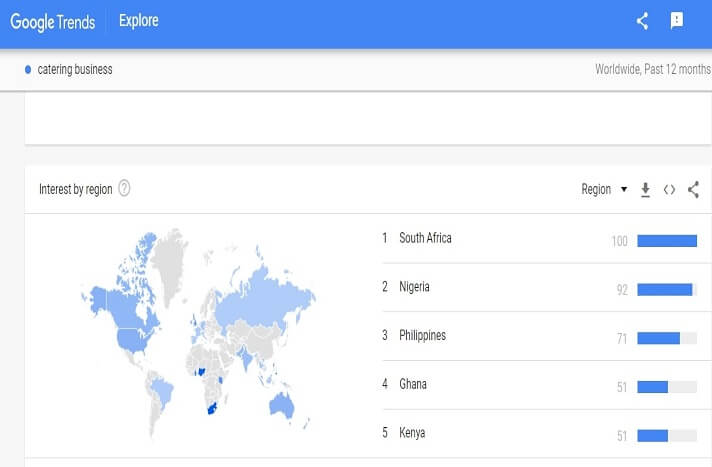Click the Google Trends logo
712x467 pixels.
tap(52, 21)
